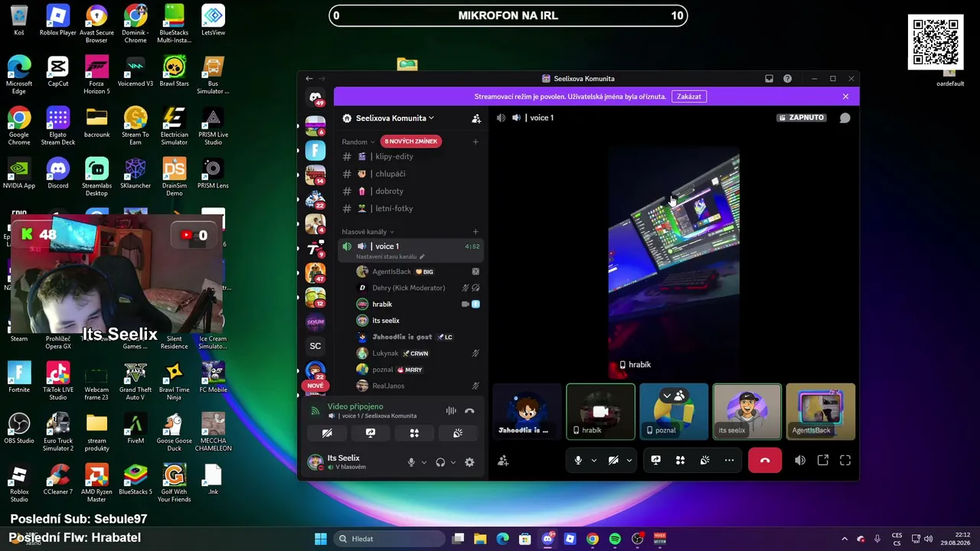980x551 pixels.
Task: Open Spotify from the taskbar
Action: [x=615, y=539]
